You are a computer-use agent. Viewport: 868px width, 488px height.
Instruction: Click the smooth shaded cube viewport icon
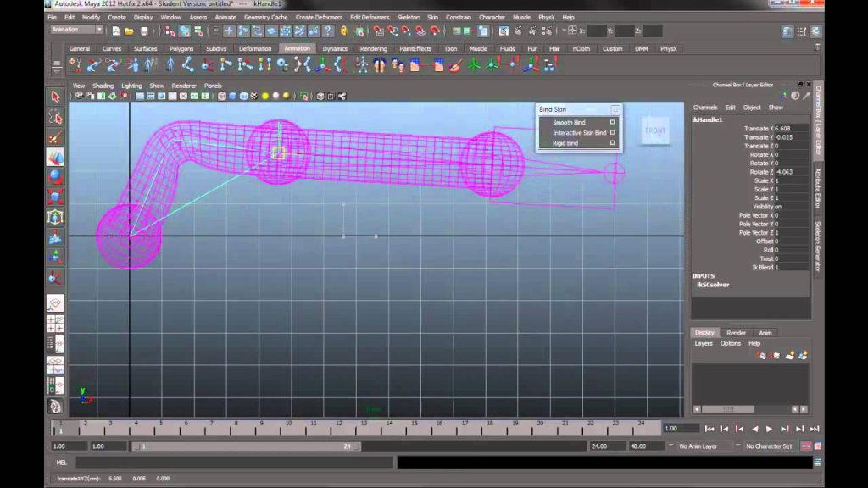point(233,97)
